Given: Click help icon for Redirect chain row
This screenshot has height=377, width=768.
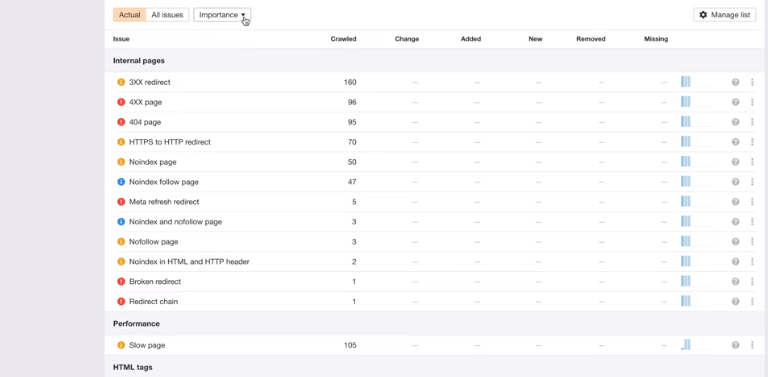Looking at the screenshot, I should pyautogui.click(x=735, y=302).
